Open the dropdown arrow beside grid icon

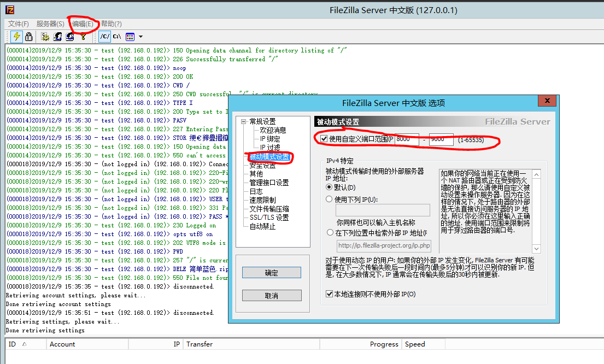(x=140, y=37)
